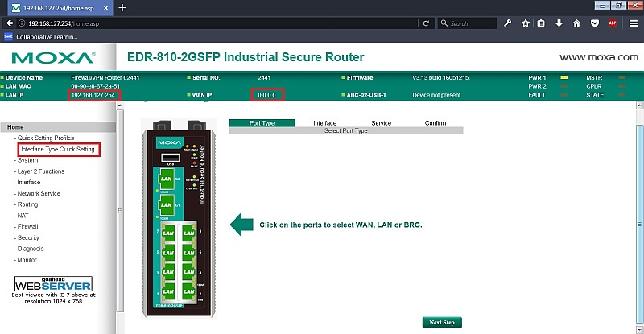
Task: Open the Pocket icon in browser toolbar
Action: (x=595, y=23)
